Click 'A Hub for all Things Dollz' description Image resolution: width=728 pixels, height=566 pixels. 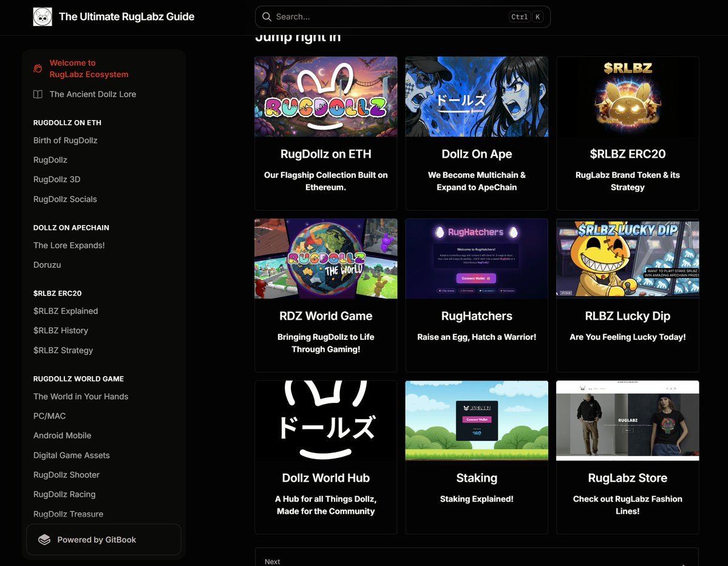(326, 505)
